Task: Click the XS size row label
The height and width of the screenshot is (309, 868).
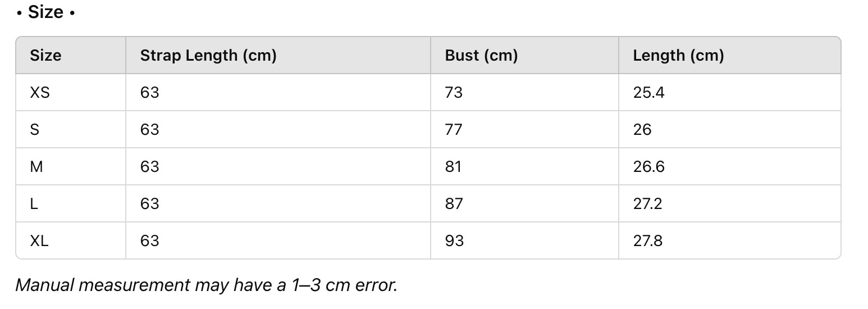Action: (x=40, y=93)
